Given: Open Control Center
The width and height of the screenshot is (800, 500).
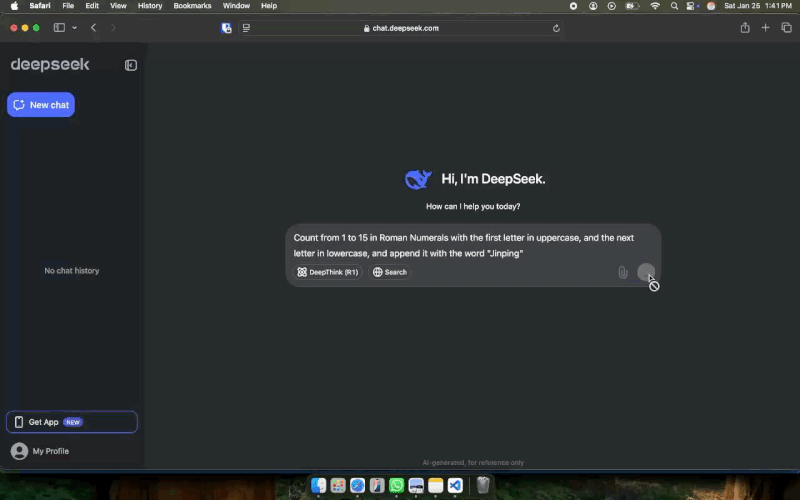Looking at the screenshot, I should coord(691,6).
